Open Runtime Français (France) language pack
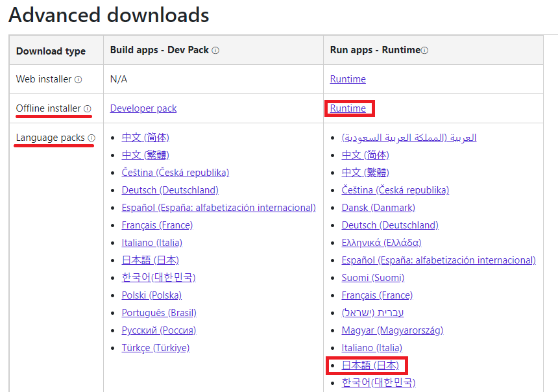Viewport: 558px width, 392px height. click(377, 295)
